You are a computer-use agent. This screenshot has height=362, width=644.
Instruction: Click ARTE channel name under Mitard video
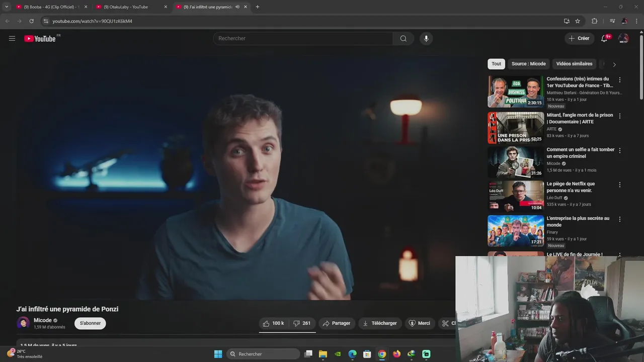coord(552,129)
